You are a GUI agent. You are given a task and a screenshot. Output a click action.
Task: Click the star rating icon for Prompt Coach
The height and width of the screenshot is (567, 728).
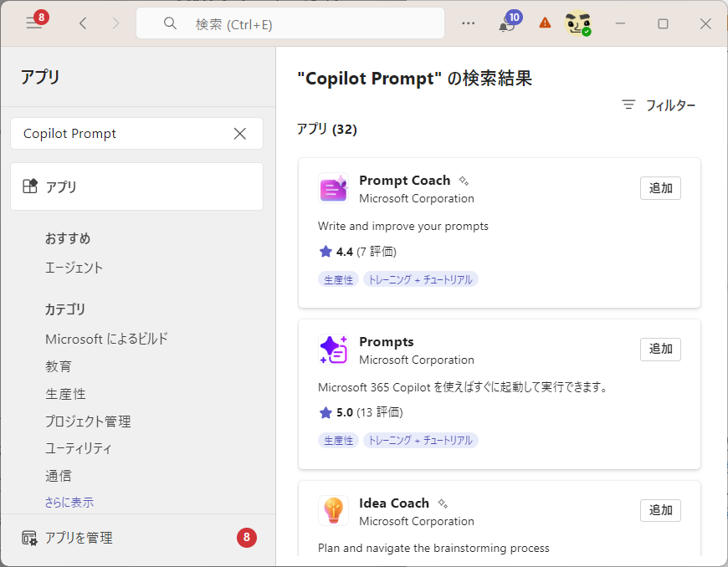326,252
